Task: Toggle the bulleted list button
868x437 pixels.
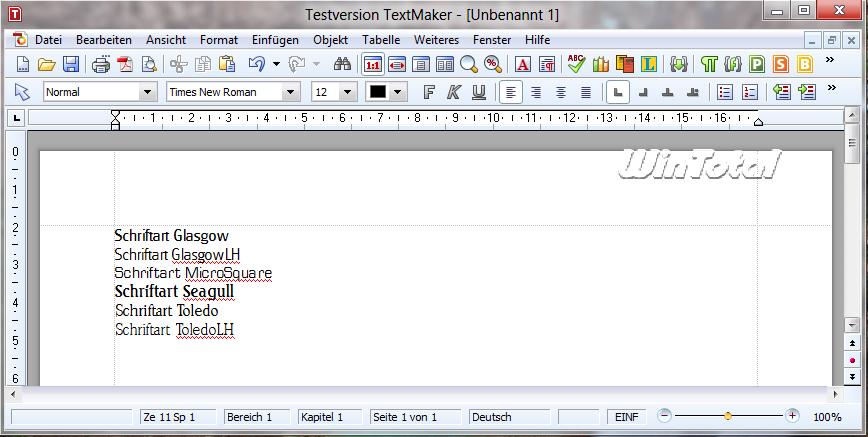Action: (x=725, y=92)
